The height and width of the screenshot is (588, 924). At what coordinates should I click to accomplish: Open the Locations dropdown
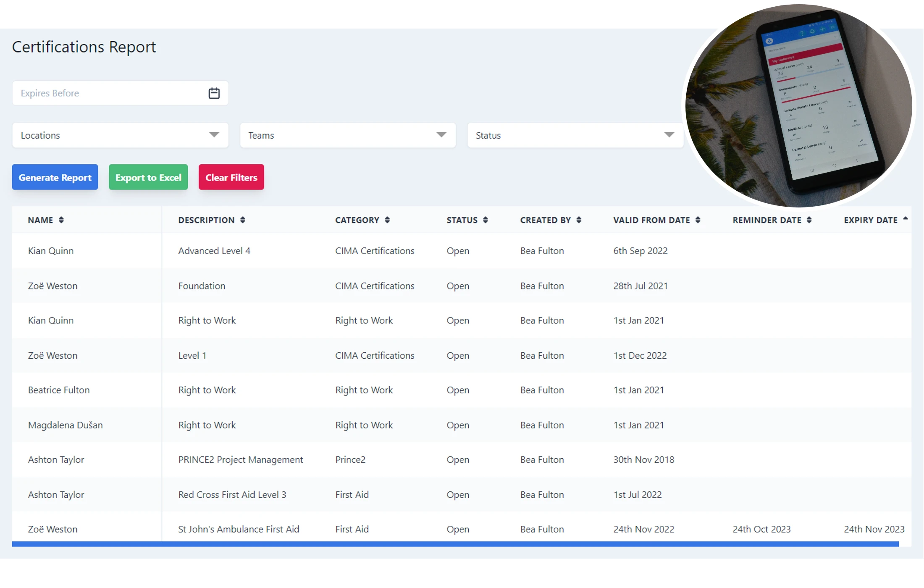pos(120,135)
